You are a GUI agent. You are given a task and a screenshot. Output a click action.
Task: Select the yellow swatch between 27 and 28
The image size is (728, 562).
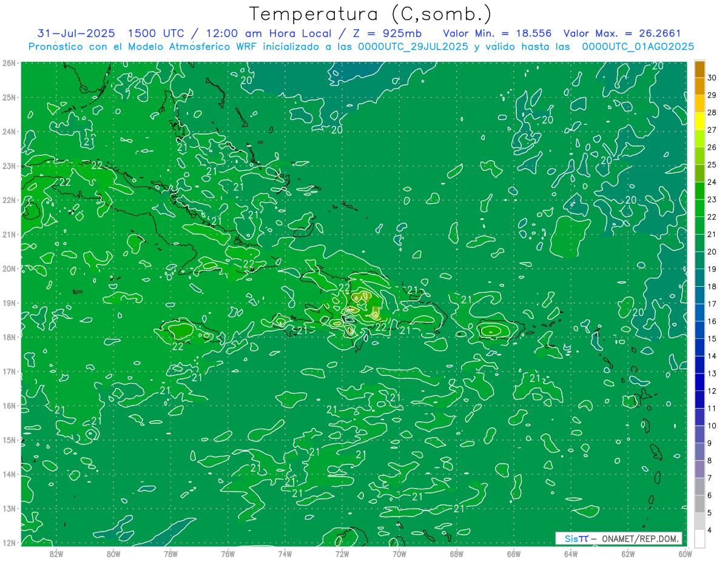point(699,121)
